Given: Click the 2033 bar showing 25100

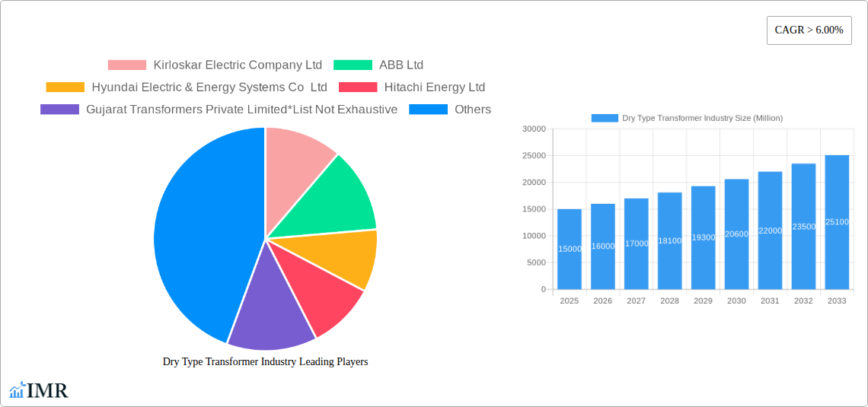Looking at the screenshot, I should point(837,222).
